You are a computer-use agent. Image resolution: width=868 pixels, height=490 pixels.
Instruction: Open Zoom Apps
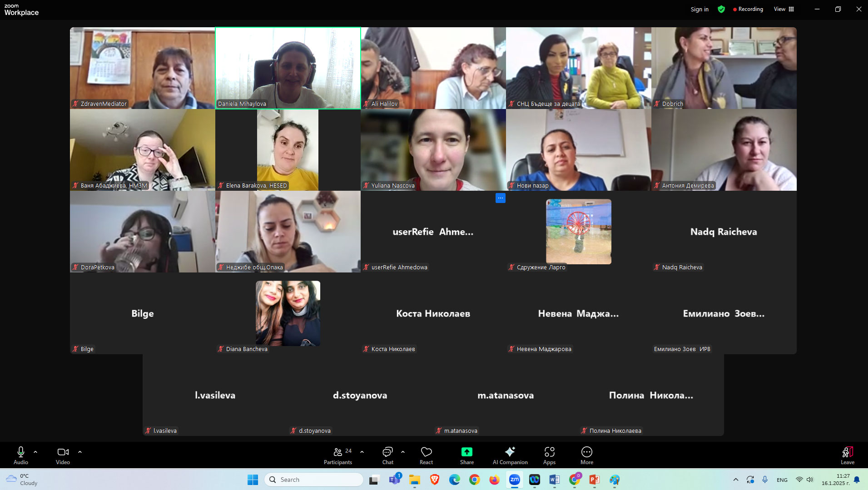coord(550,455)
